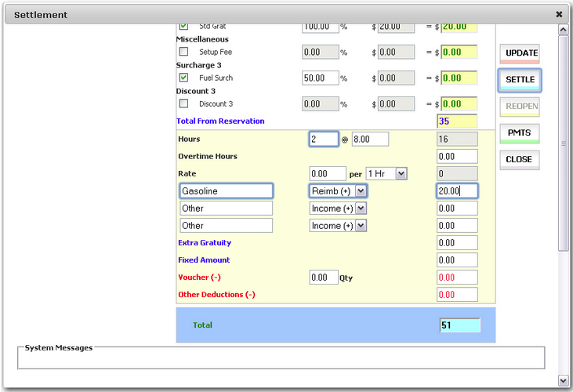Expand the Reimb (+) type dropdown
573x392 pixels.
tap(361, 191)
